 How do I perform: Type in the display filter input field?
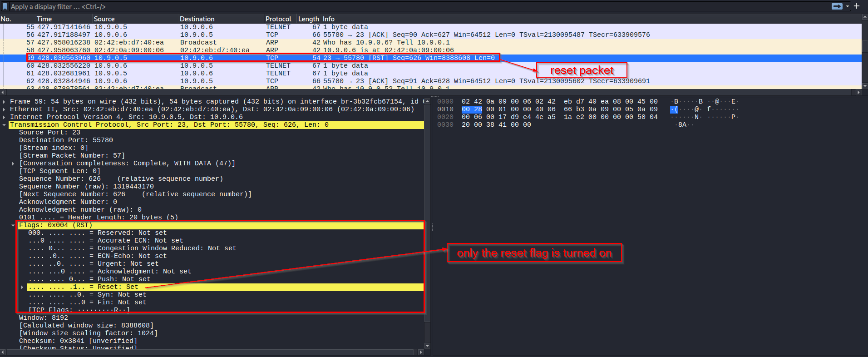point(409,6)
